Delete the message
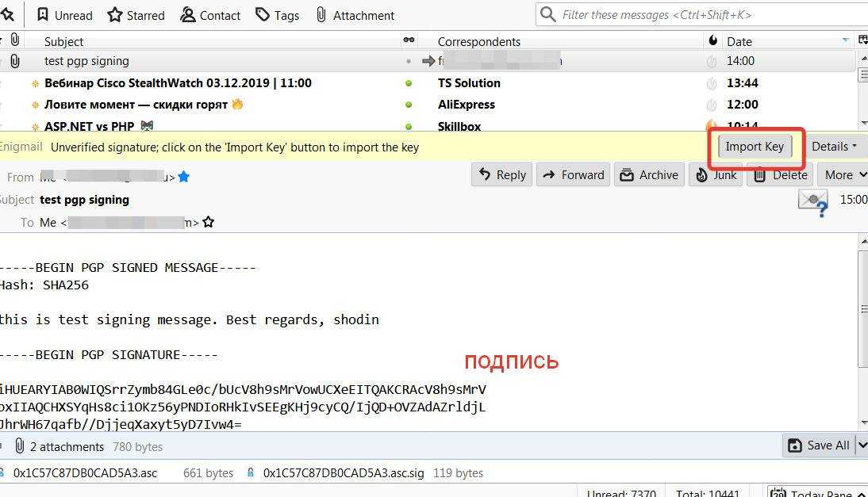This screenshot has height=497, width=868. (780, 174)
